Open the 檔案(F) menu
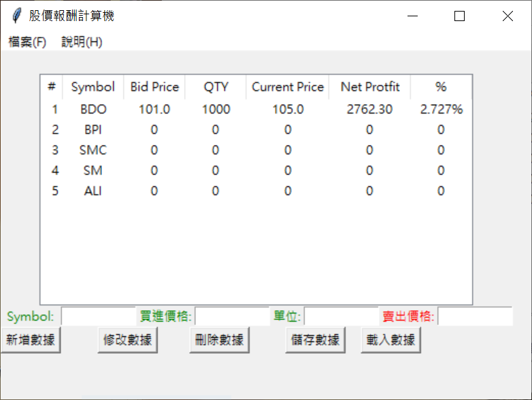Viewport: 532px width, 400px height. coord(27,42)
